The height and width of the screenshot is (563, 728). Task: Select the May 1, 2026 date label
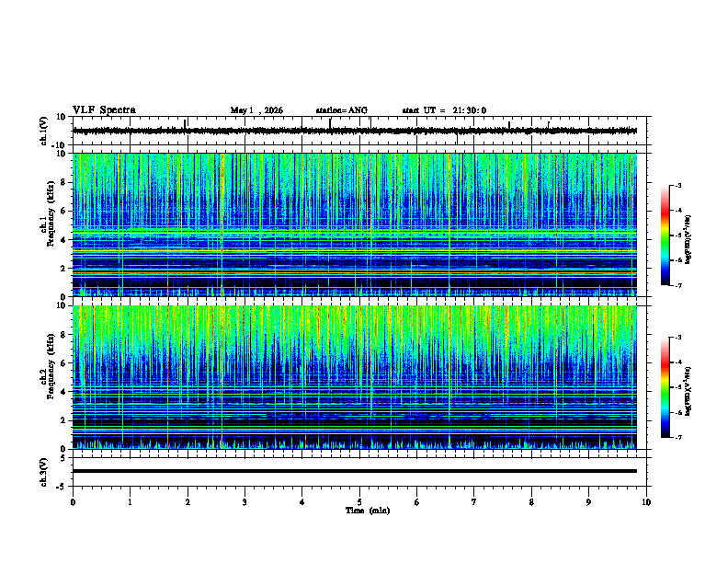256,110
